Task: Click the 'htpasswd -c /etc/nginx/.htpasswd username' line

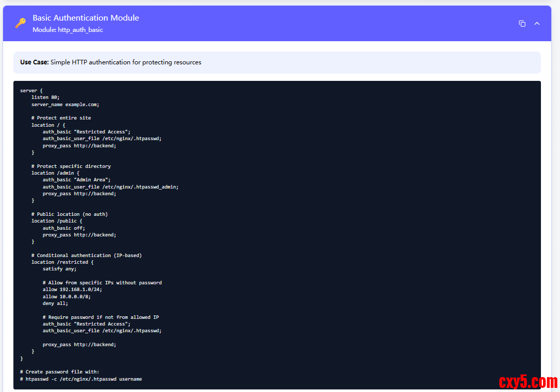Action: point(81,379)
